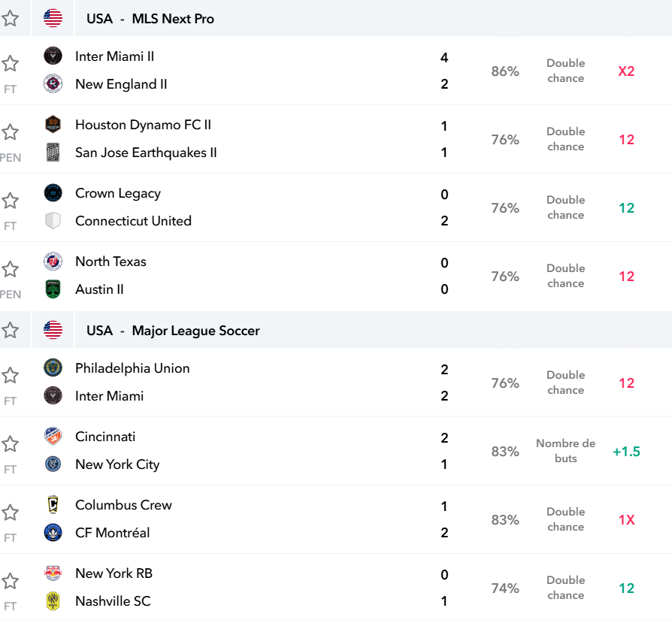Select the +1.5 goals prediction for Cincinnati

tap(626, 452)
